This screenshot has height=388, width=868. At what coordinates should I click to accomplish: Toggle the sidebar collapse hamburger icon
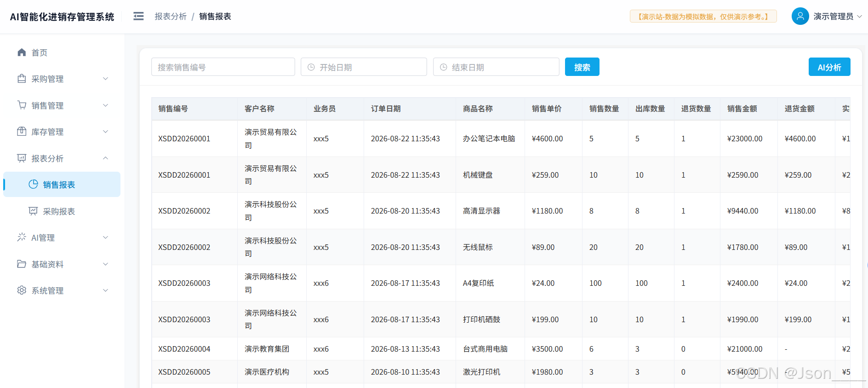(x=138, y=17)
